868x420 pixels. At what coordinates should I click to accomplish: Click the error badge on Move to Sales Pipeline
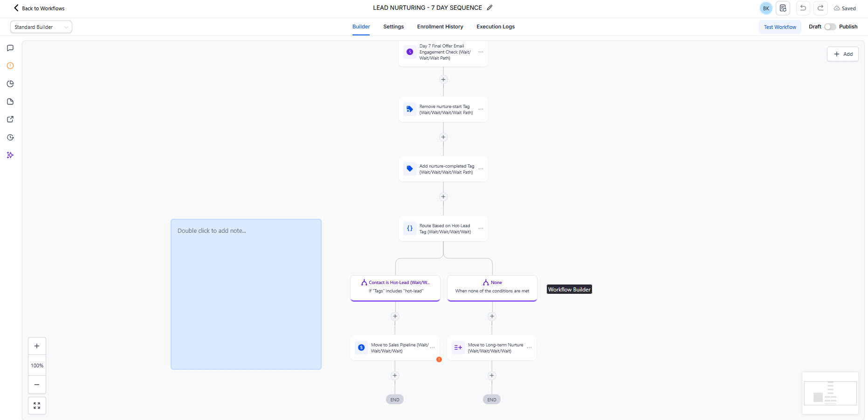pyautogui.click(x=439, y=359)
